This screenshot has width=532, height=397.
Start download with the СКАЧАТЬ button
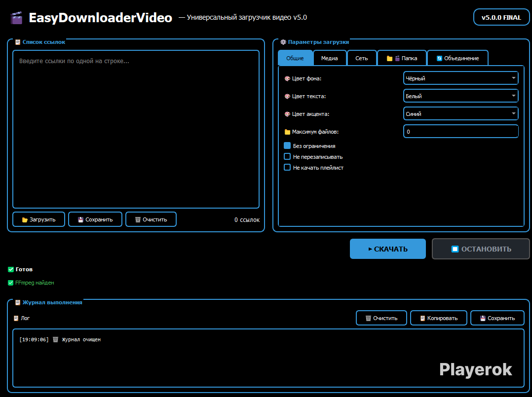[x=388, y=249]
